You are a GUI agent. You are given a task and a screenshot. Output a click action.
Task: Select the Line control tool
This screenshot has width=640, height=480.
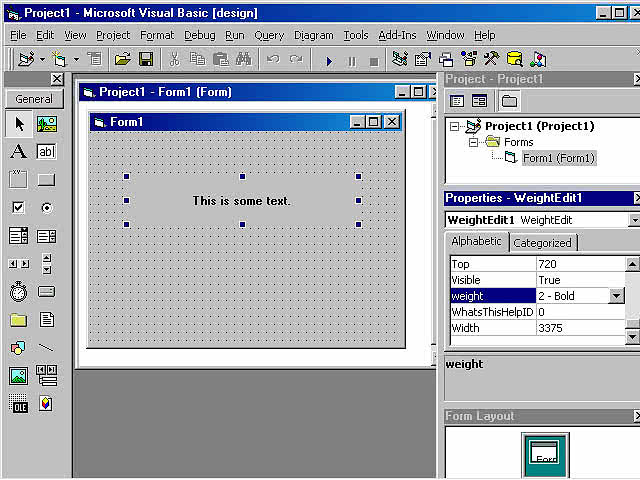coord(47,348)
